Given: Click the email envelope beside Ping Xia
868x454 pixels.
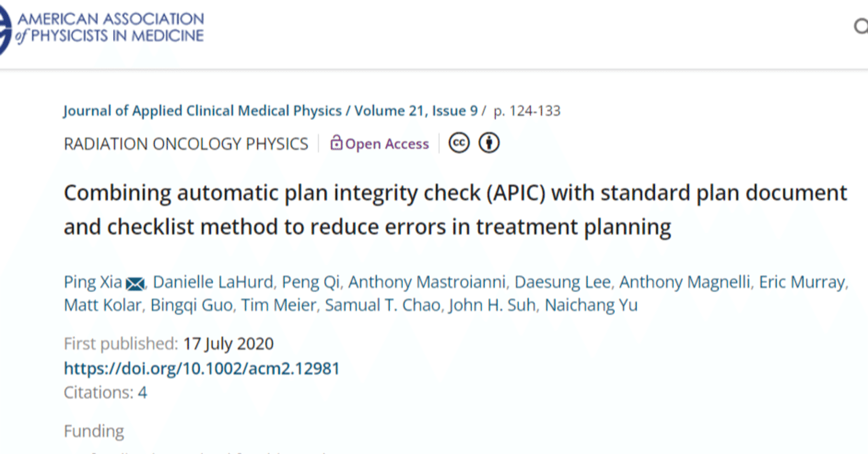Looking at the screenshot, I should click(x=135, y=283).
